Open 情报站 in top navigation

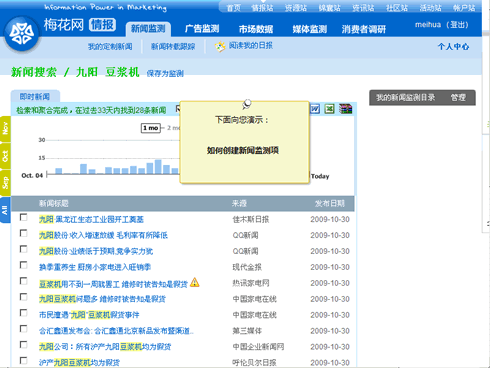(262, 8)
